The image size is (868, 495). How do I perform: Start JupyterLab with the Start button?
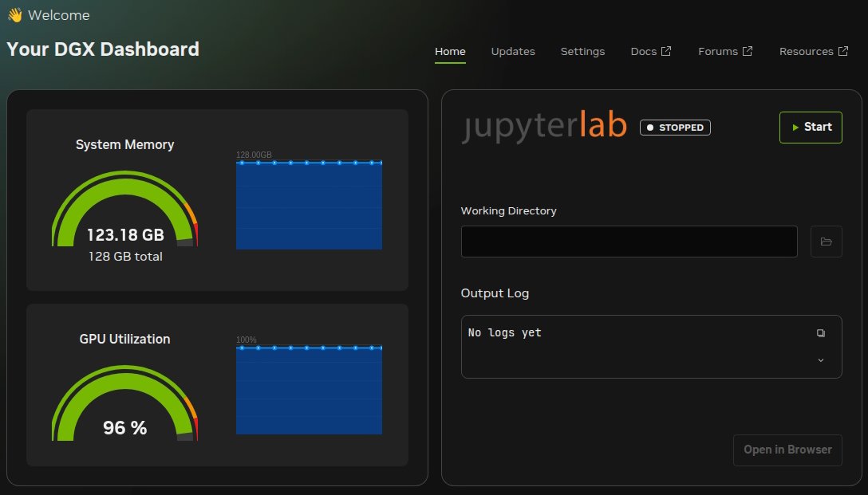coord(811,128)
